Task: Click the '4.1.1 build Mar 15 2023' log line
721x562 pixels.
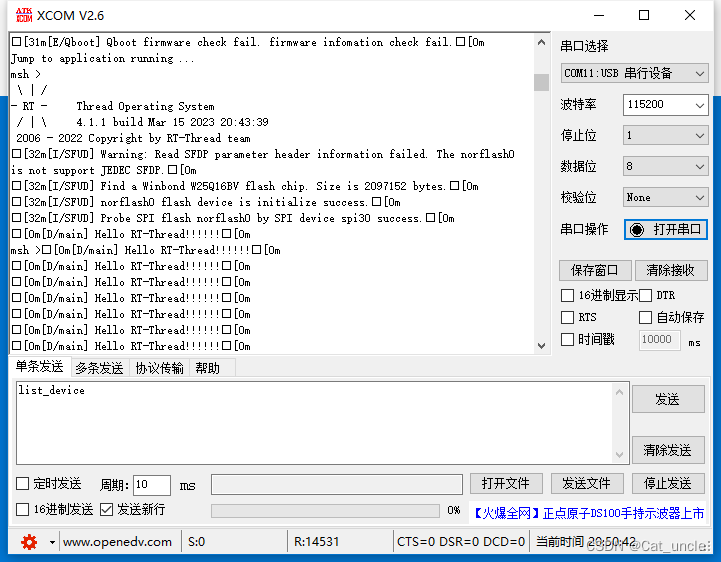Action: pos(172,122)
